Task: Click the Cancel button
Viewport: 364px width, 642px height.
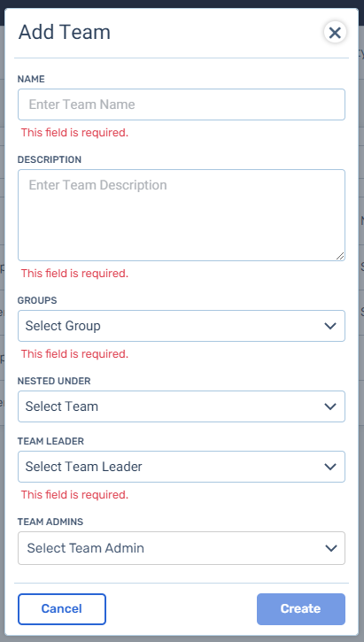Action: coord(62,609)
